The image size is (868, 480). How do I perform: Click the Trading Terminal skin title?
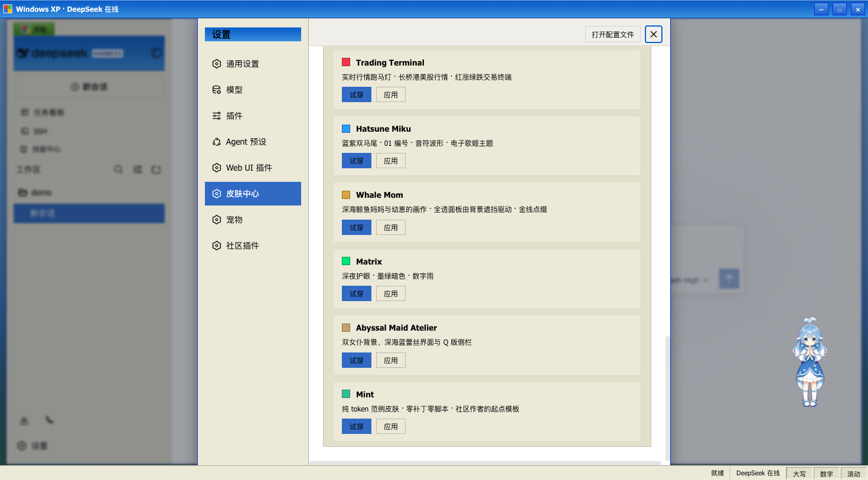(x=390, y=63)
